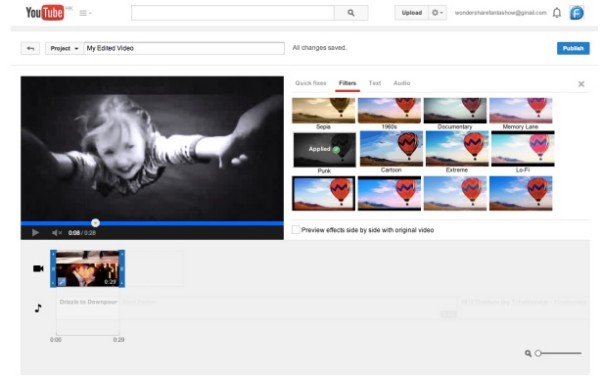Open the settings gear dropdown
This screenshot has width=600, height=379.
437,13
